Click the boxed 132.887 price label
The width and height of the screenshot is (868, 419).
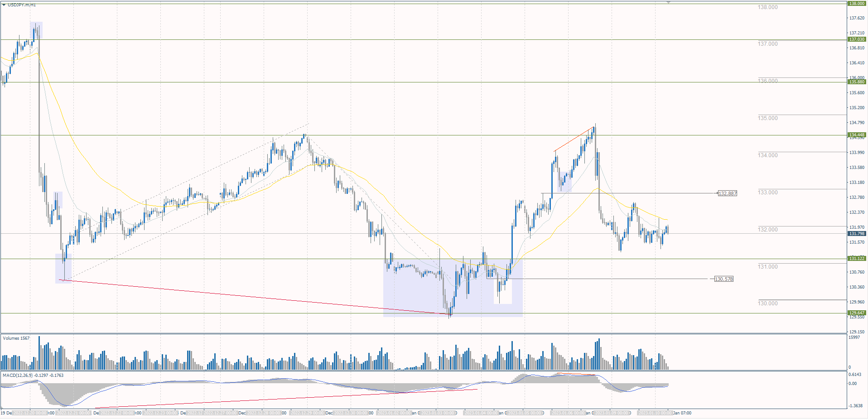click(728, 193)
